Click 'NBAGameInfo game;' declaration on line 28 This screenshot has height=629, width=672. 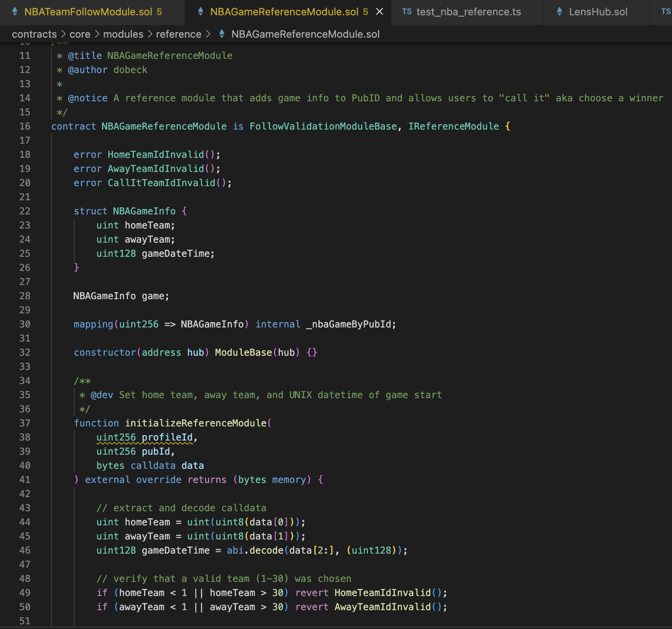click(121, 296)
